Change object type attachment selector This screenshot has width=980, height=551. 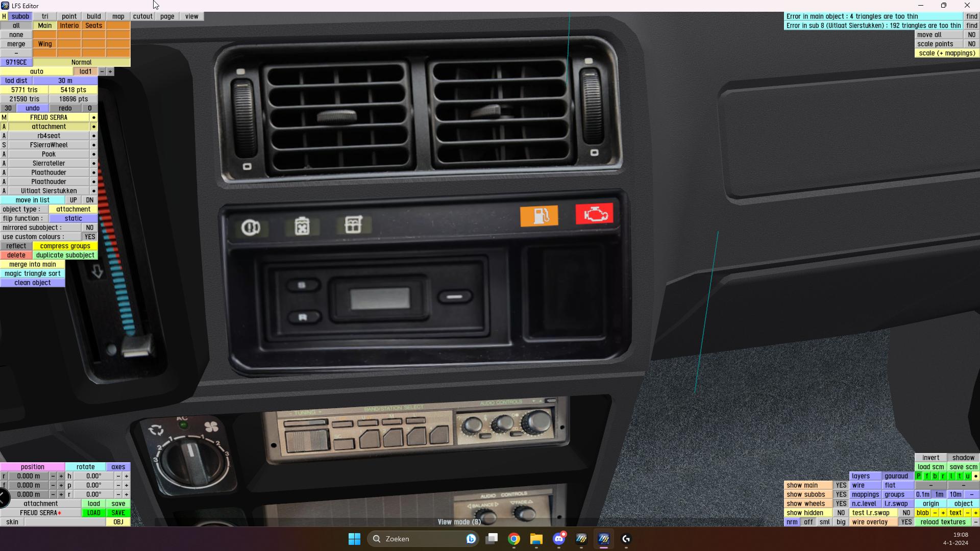tap(73, 209)
